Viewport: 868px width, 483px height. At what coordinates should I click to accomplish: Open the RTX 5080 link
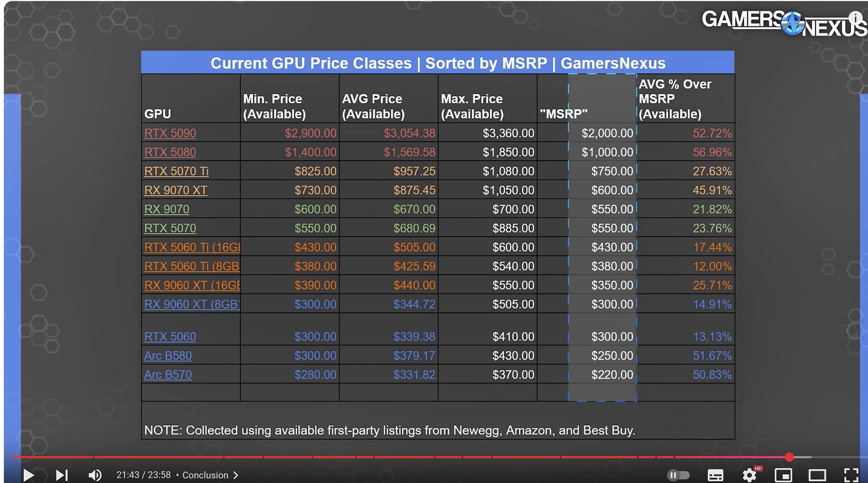170,152
